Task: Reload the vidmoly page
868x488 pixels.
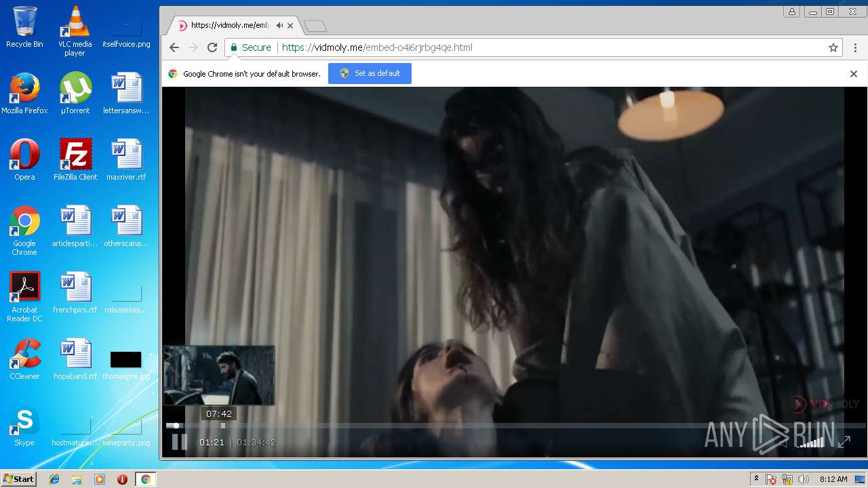Action: pos(212,47)
